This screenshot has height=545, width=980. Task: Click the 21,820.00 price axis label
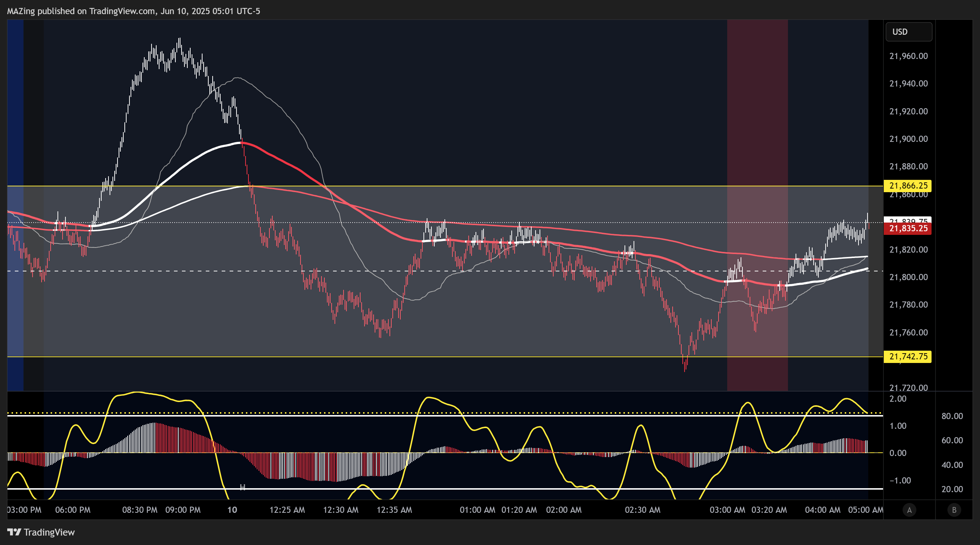click(908, 249)
